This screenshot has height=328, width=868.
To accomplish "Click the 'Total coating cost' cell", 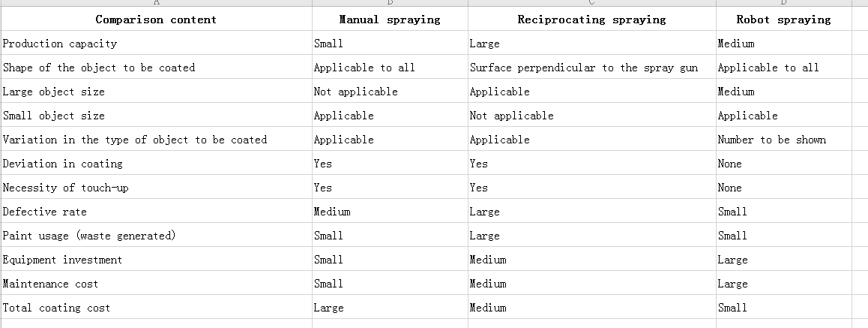I will [x=156, y=307].
